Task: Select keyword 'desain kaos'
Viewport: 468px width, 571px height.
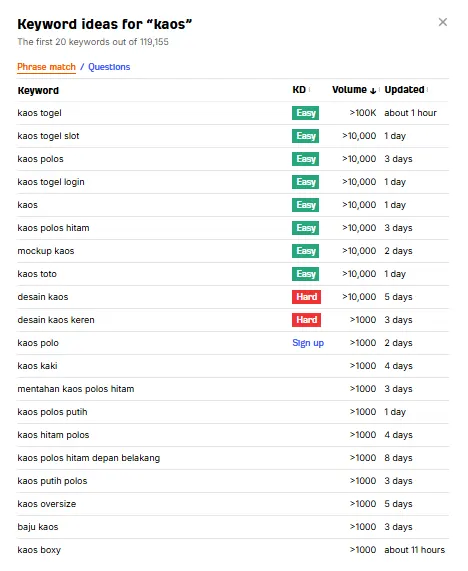Action: tap(43, 297)
